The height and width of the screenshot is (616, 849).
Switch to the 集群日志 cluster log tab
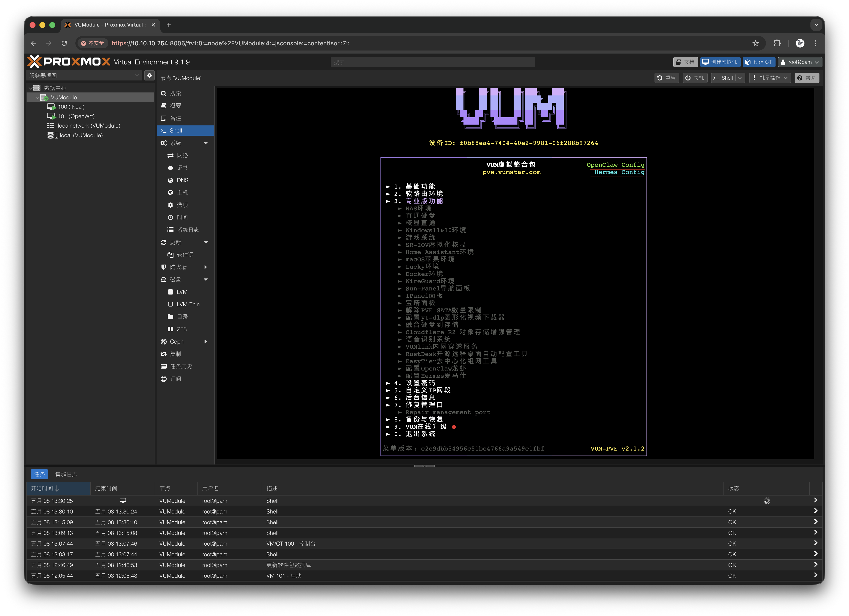tap(66, 474)
